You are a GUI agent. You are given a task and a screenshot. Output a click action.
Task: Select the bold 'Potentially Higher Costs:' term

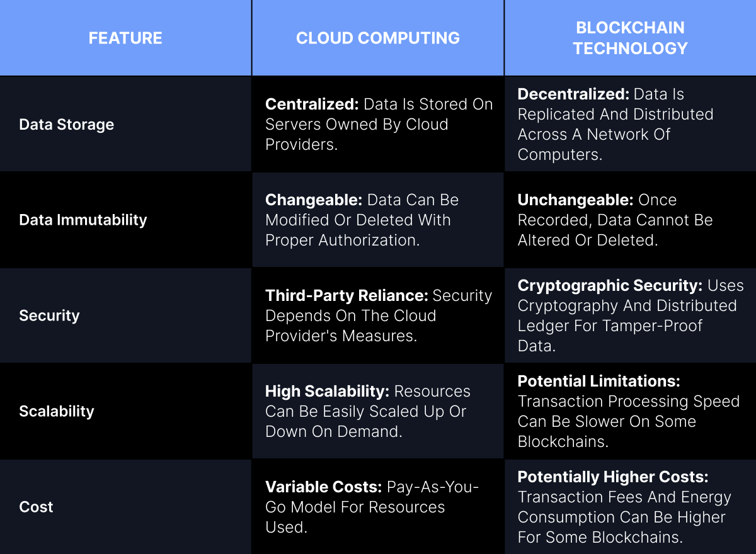coord(613,477)
